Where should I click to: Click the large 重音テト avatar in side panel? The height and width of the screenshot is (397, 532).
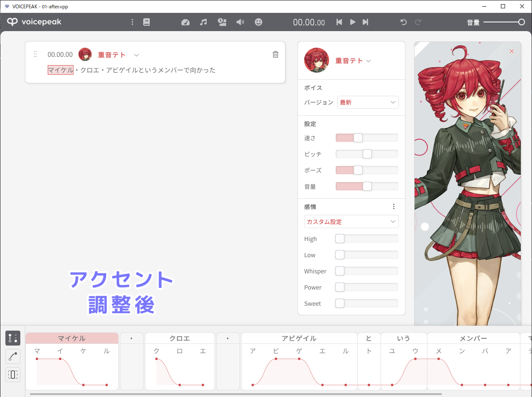pyautogui.click(x=317, y=60)
